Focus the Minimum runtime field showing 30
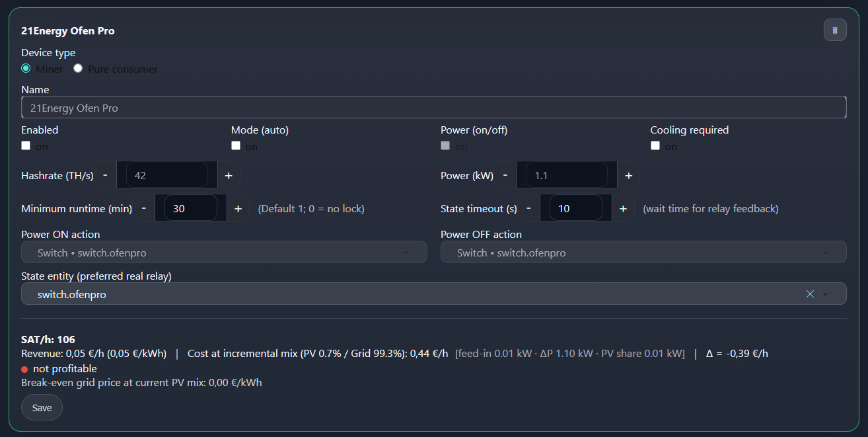 point(190,208)
